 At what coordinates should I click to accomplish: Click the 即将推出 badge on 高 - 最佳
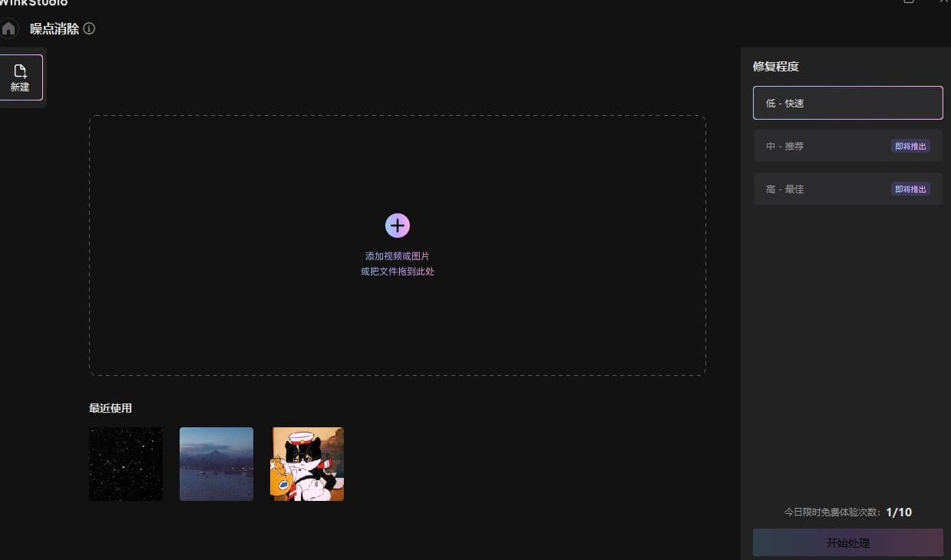[910, 189]
